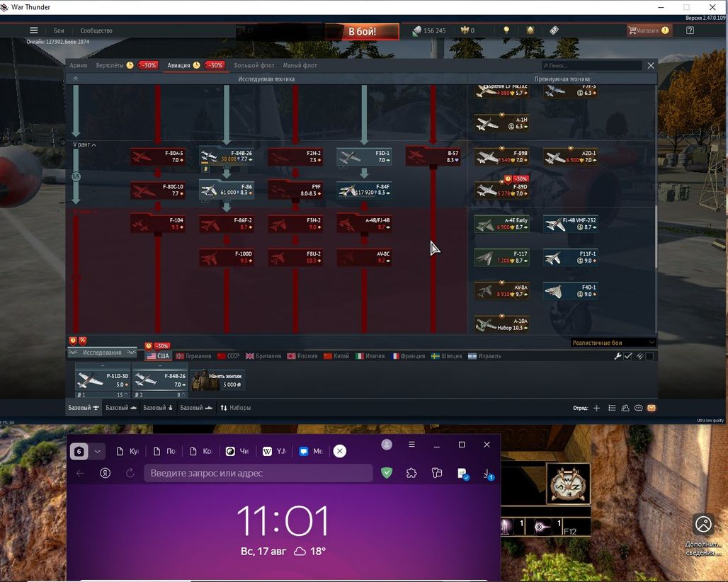Select the premium F-117 aircraft card
This screenshot has width=728, height=582.
point(501,257)
